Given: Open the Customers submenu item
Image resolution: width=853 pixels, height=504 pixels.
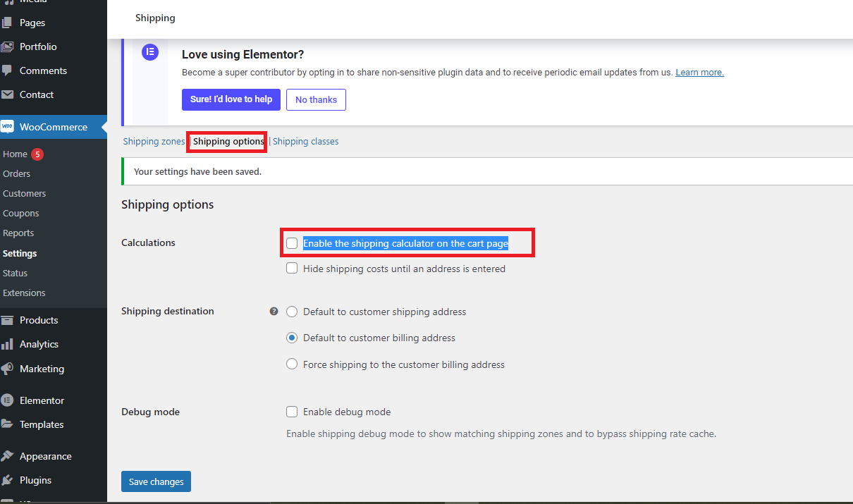Looking at the screenshot, I should [24, 193].
